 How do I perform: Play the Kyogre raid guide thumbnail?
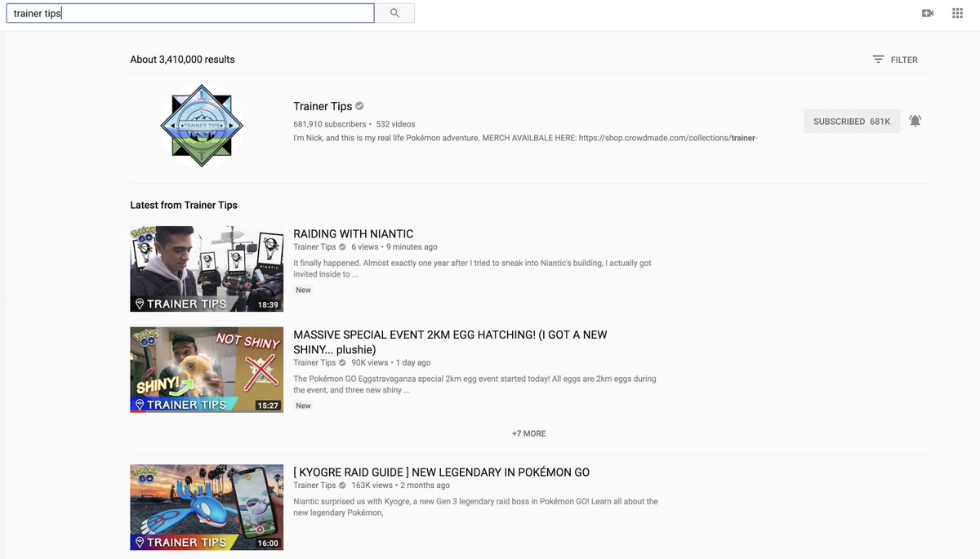point(207,508)
